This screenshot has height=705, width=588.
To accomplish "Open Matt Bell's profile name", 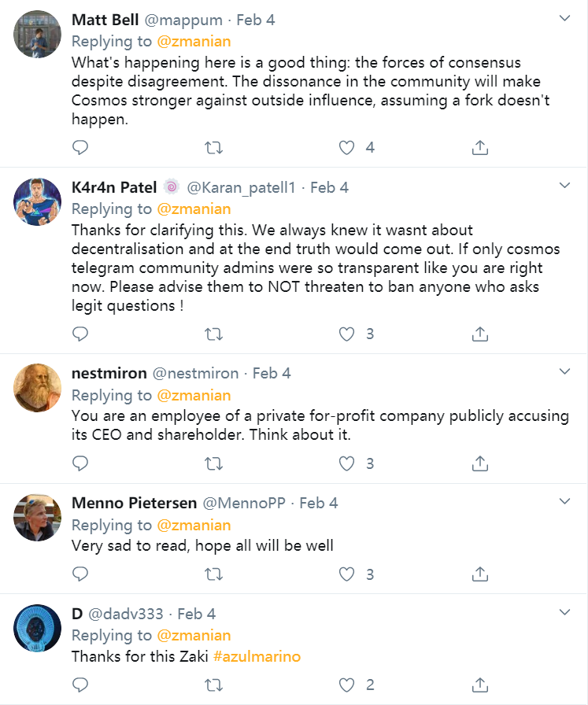I will (105, 20).
